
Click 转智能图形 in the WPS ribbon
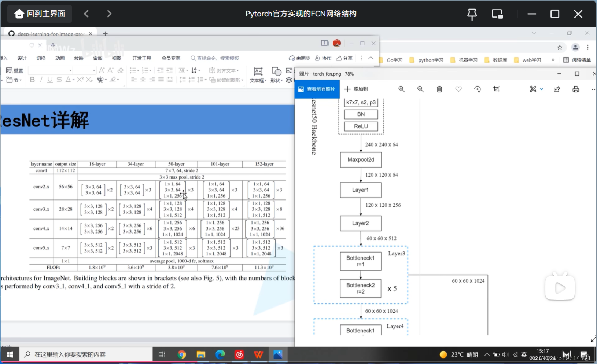click(226, 80)
